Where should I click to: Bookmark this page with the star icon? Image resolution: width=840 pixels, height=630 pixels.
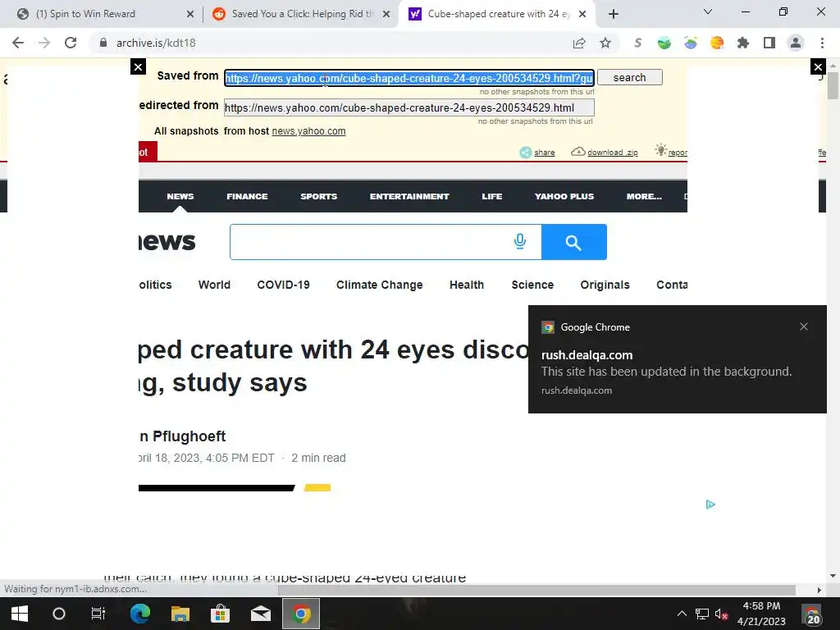(605, 43)
